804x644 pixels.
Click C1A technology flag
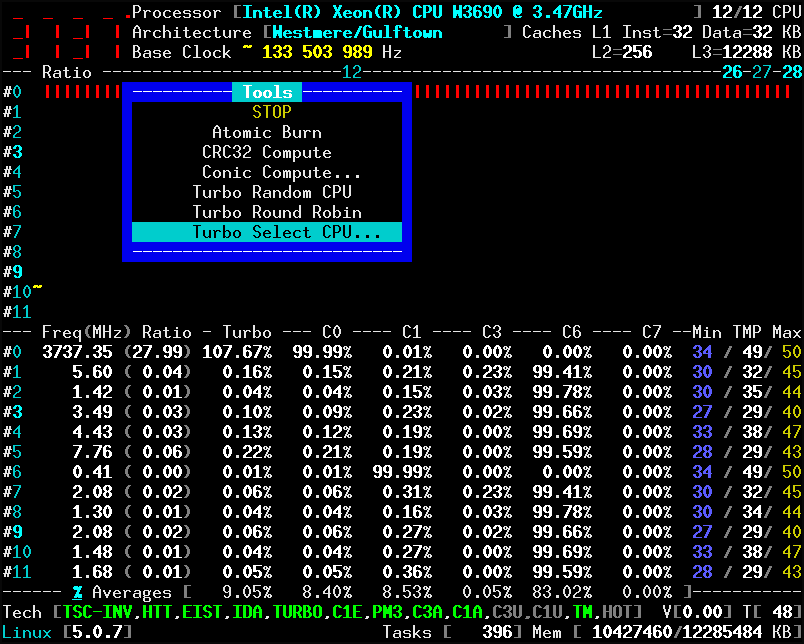tap(468, 612)
